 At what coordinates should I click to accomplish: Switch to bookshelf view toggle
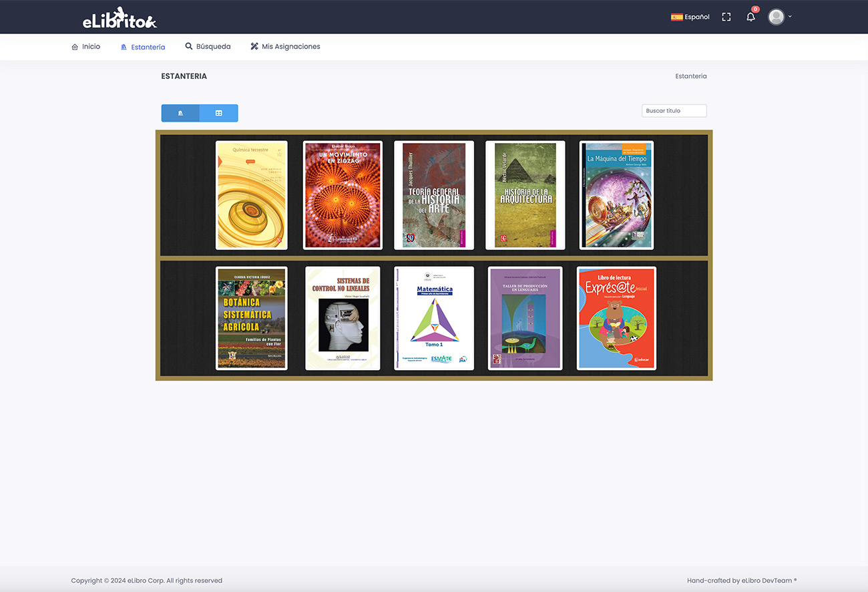(x=180, y=113)
